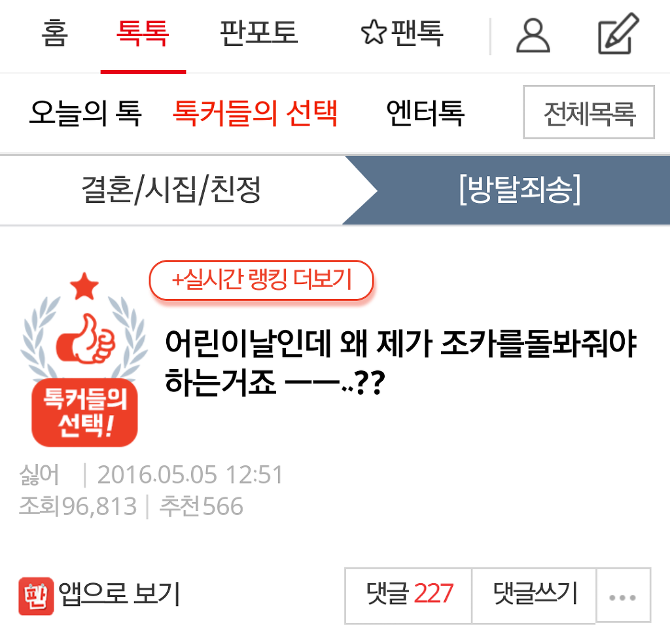The image size is (670, 644).
Task: Click +실시간 랭킹 더보기 button
Action: point(262,280)
